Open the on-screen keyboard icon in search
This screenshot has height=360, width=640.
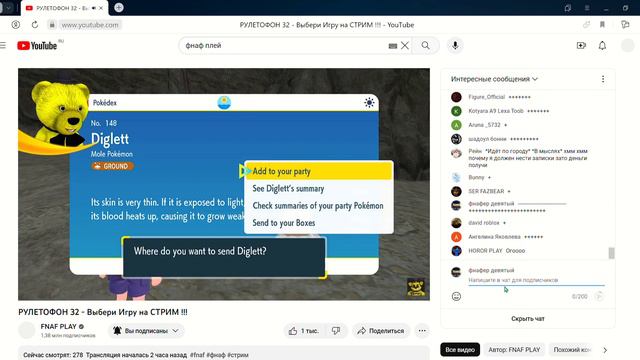393,46
